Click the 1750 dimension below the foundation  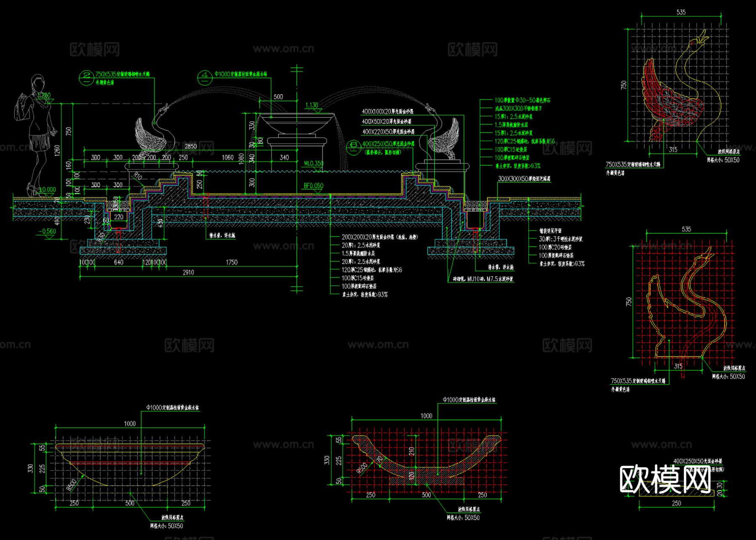[232, 262]
